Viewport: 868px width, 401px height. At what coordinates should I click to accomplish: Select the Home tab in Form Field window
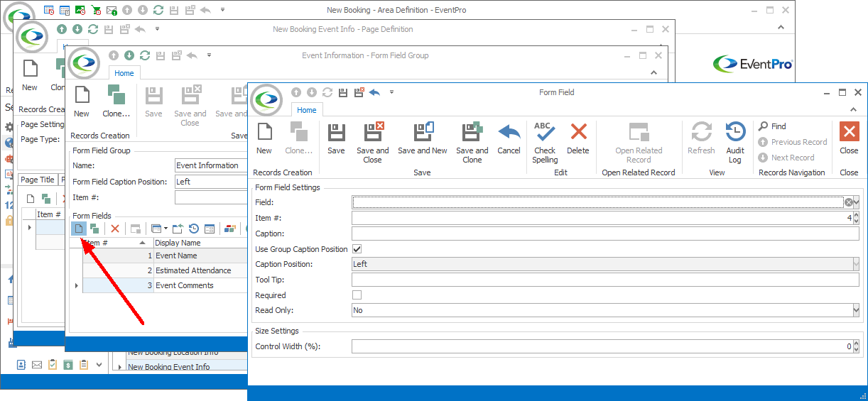point(307,110)
